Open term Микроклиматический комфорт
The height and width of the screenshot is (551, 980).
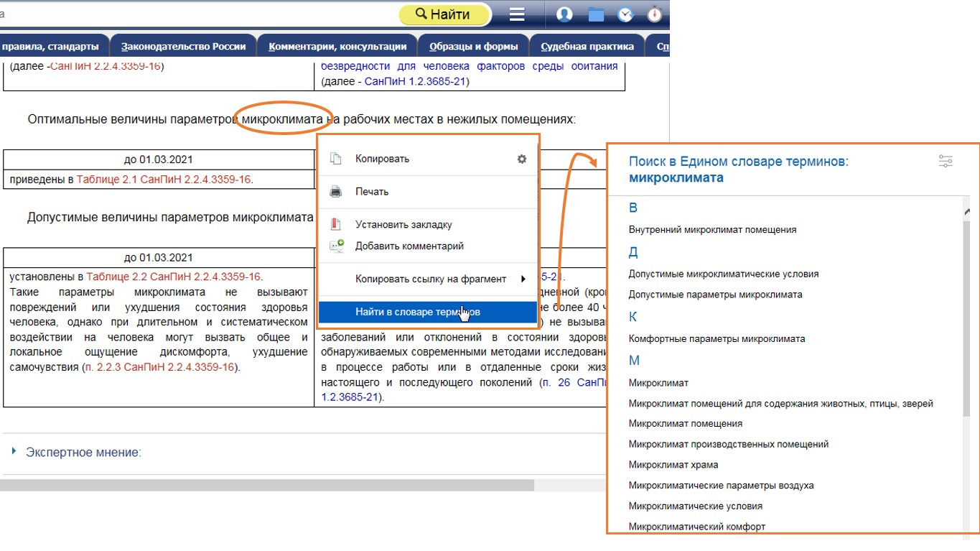click(697, 527)
